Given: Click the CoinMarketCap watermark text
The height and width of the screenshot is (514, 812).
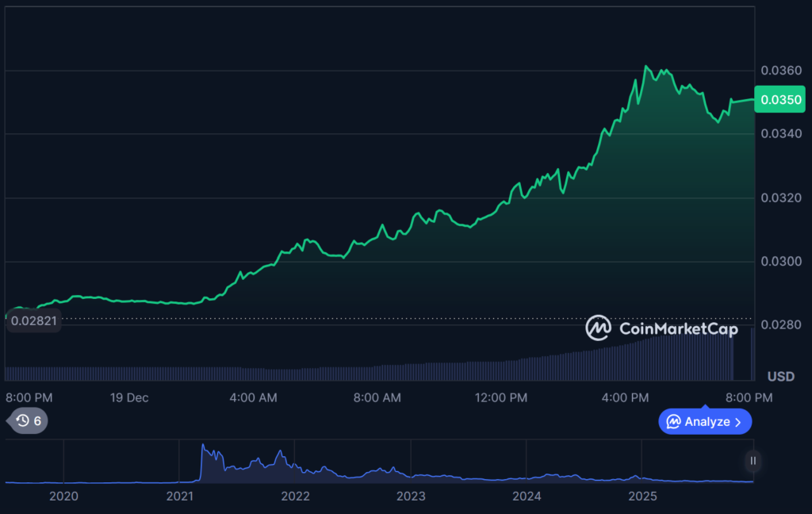Looking at the screenshot, I should 678,328.
